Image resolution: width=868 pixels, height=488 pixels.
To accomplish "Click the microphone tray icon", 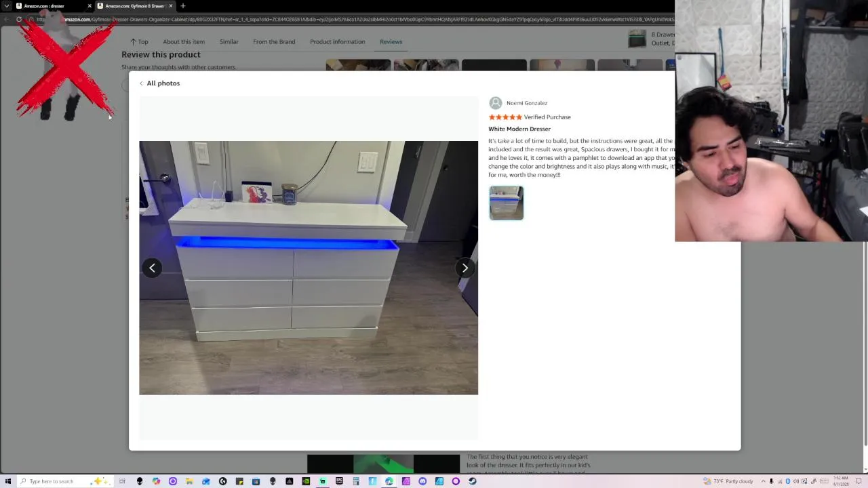I will pos(771,481).
